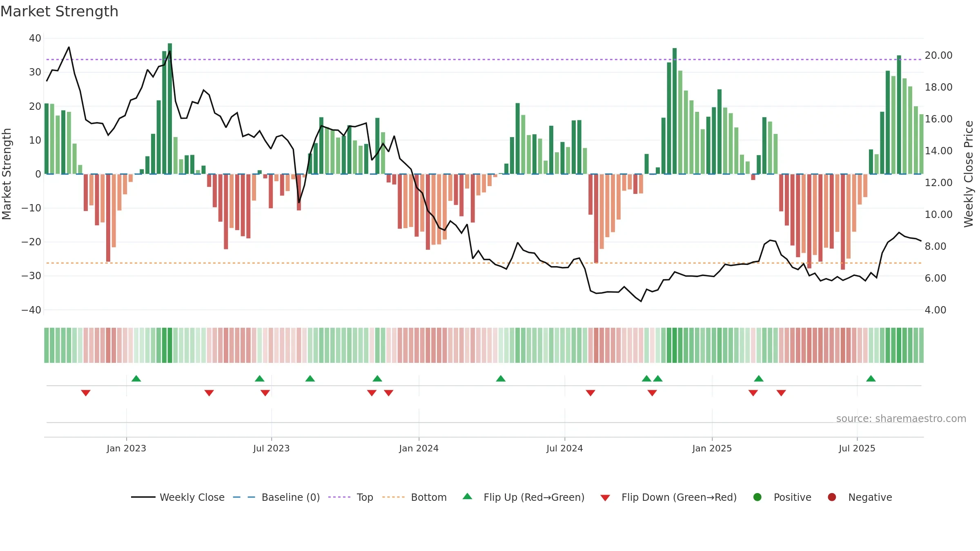Click the Jul 2024 axis label
The width and height of the screenshot is (980, 551).
pyautogui.click(x=564, y=448)
